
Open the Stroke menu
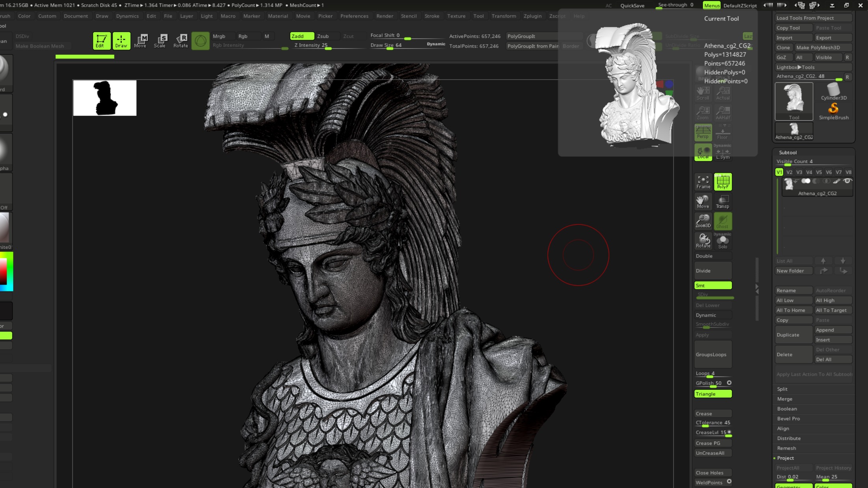point(432,16)
